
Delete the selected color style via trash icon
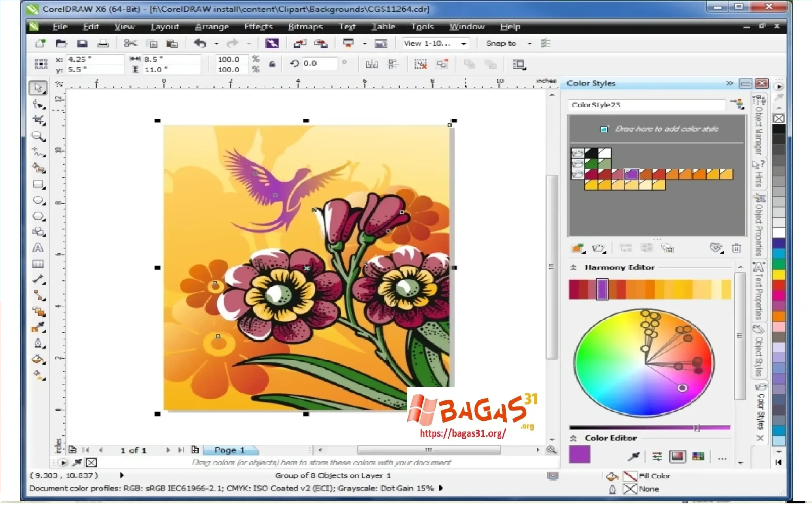(737, 248)
